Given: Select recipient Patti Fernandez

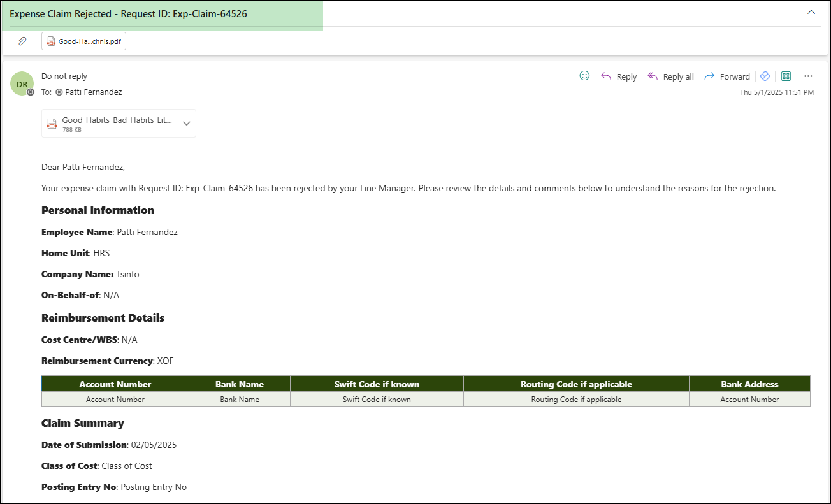Looking at the screenshot, I should coord(96,92).
